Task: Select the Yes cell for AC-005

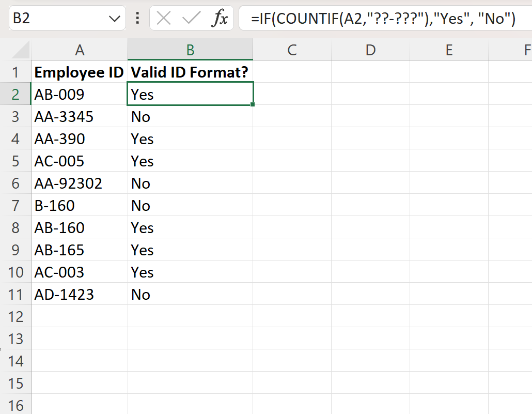Action: (191, 161)
